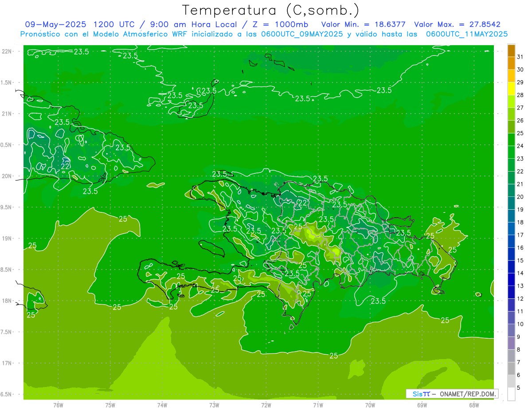Viewport: 532px width, 411px height.
Task: Click the '1.5N' latitude axis label
Action: (7, 82)
